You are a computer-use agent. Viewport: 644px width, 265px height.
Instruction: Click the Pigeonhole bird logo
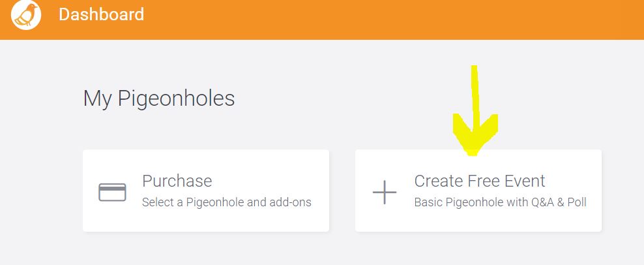26,15
